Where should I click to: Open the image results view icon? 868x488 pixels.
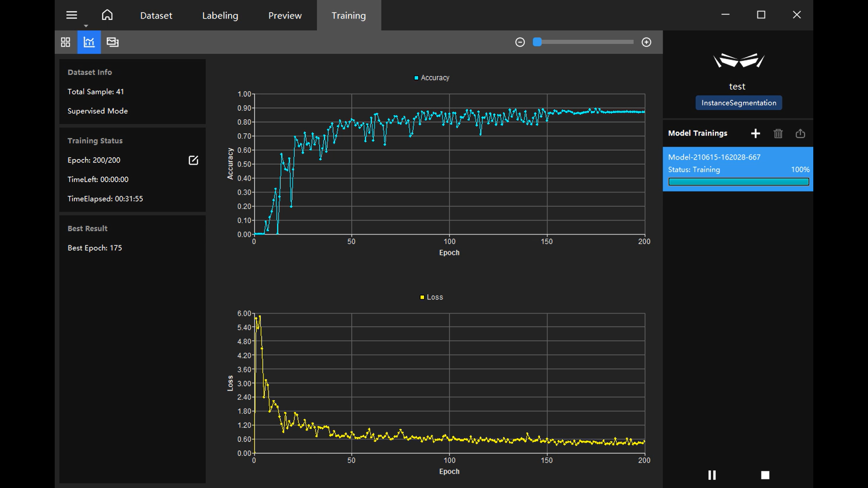click(113, 42)
